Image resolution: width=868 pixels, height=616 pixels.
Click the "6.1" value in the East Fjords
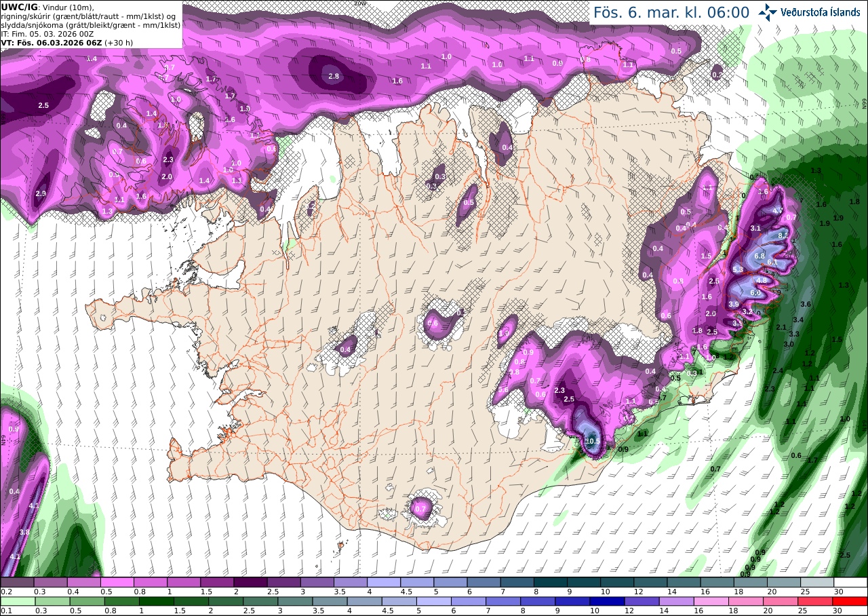click(x=772, y=263)
